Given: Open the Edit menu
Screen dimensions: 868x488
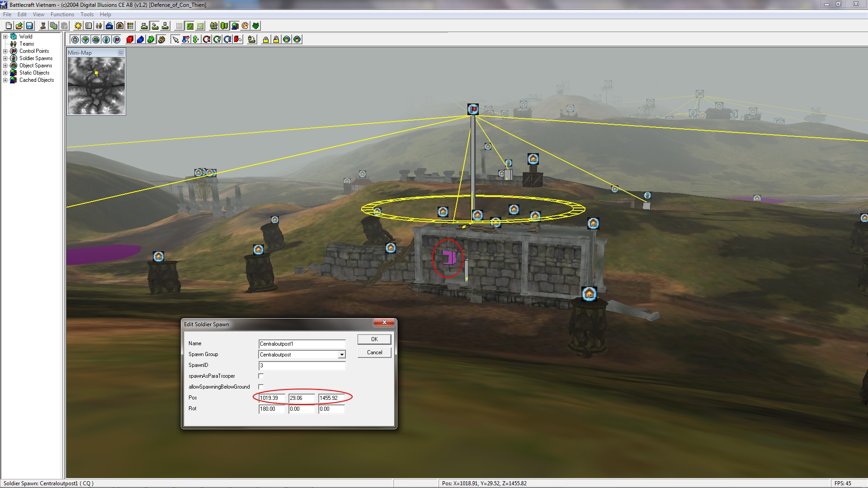Looking at the screenshot, I should pos(22,14).
